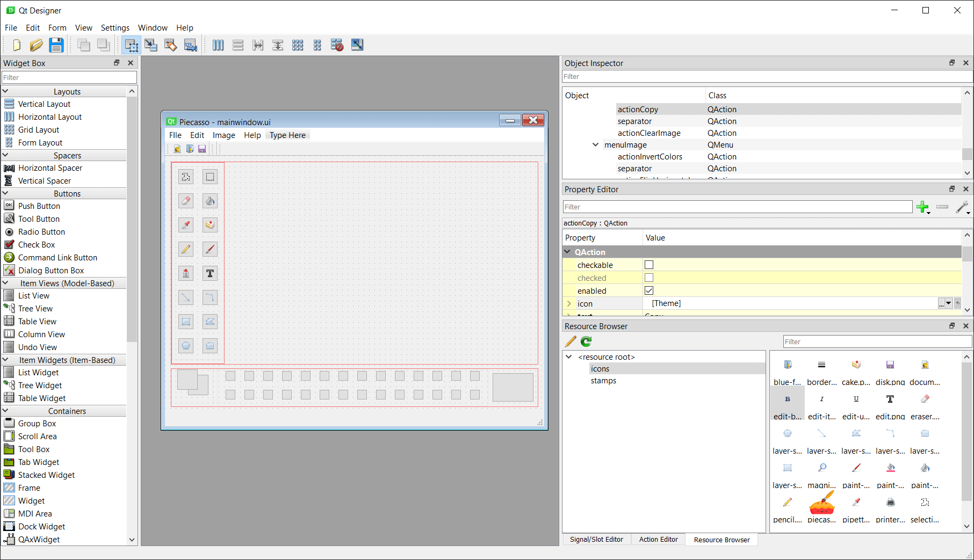Screen dimensions: 974x560
Task: Click in the Resource Browser filter field
Action: click(877, 341)
